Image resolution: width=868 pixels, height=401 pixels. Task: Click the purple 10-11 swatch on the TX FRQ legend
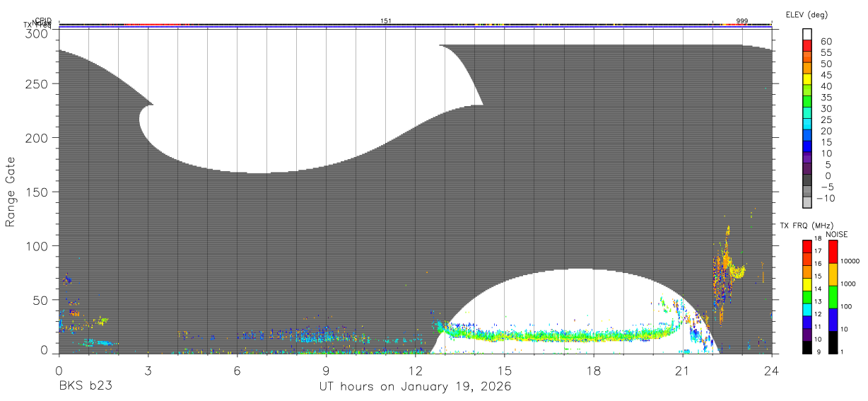[x=807, y=335]
